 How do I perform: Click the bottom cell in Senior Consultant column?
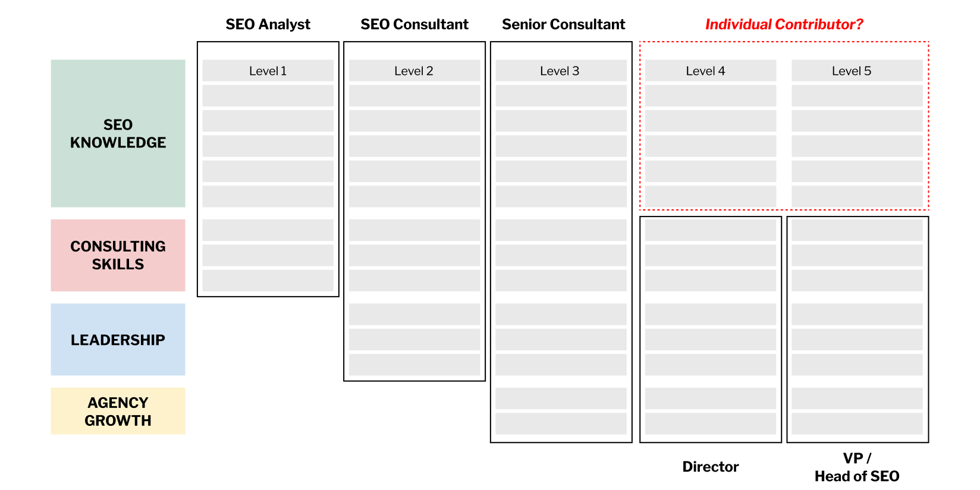pyautogui.click(x=561, y=423)
